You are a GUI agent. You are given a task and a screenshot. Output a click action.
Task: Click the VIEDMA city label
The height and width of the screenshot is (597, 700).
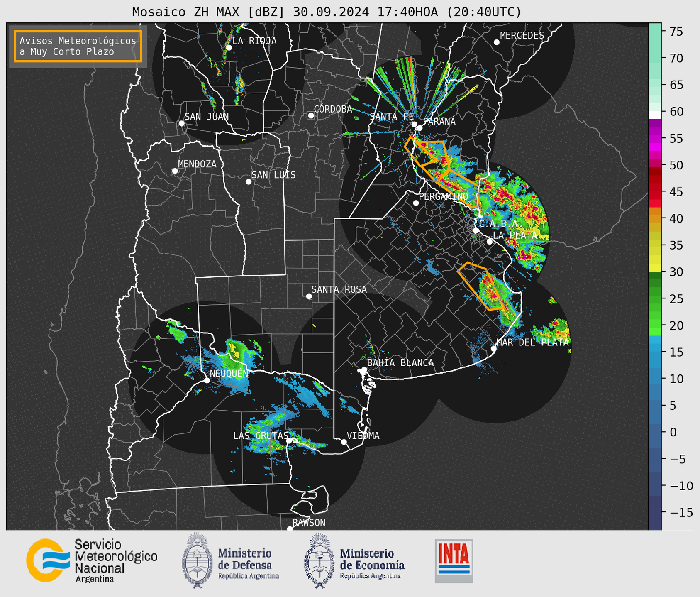[x=363, y=436]
